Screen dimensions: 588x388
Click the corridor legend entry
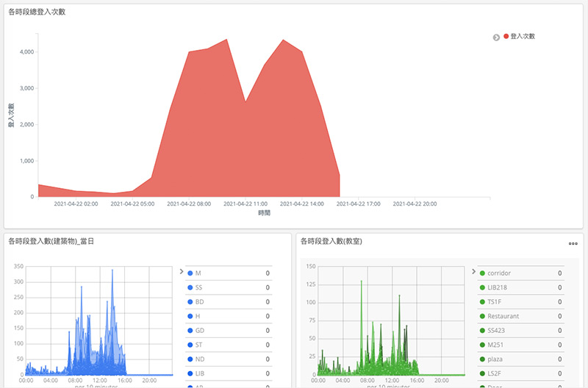coord(499,273)
